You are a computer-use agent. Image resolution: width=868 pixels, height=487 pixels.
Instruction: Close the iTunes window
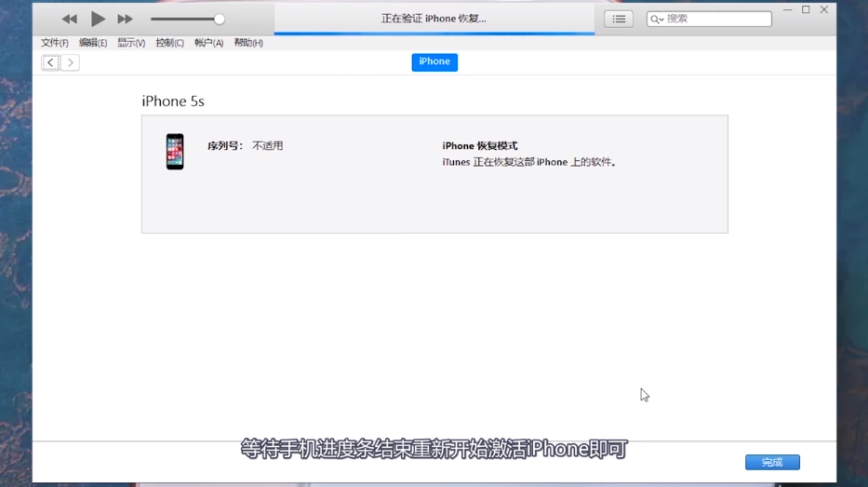824,10
